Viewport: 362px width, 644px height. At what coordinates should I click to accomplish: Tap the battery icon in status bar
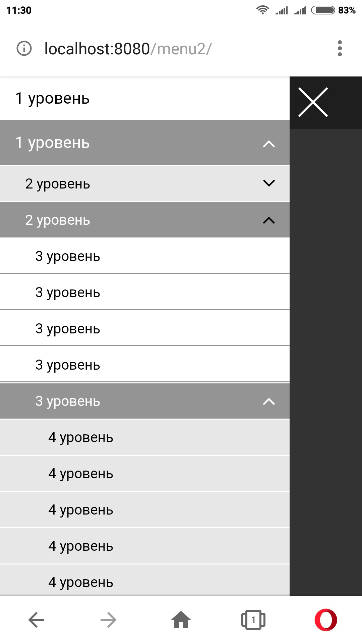point(323,10)
